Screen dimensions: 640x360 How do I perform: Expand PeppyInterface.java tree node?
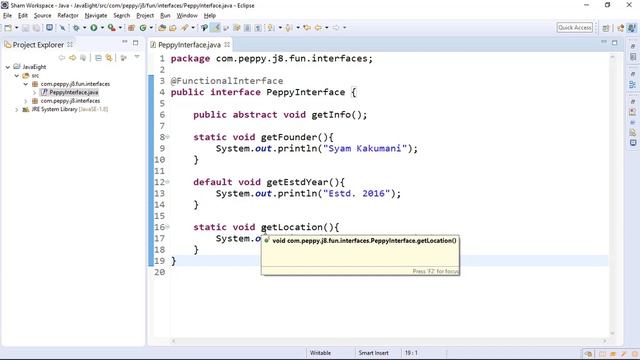35,93
